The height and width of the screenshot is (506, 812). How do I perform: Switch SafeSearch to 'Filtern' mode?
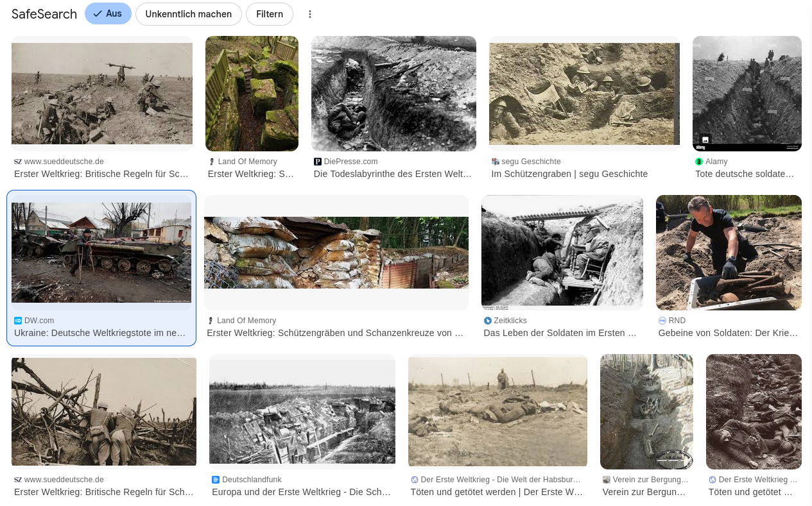269,14
